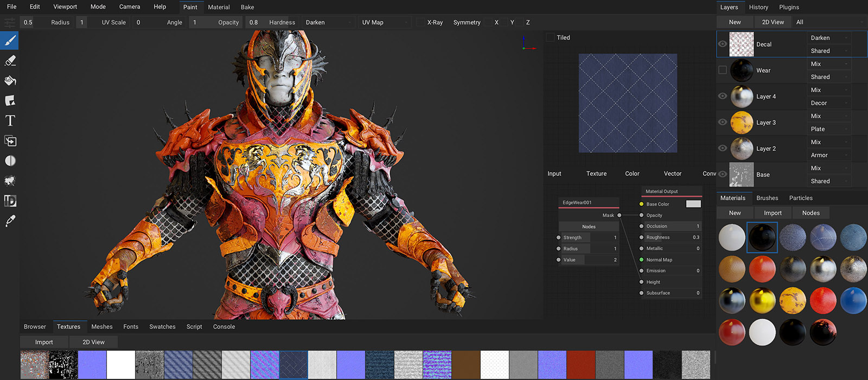Select the yellow gold material sphere
Screen dimensions: 868x380
click(762, 300)
